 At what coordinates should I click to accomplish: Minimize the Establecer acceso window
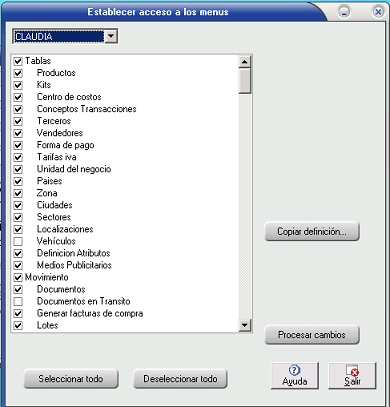(x=344, y=12)
